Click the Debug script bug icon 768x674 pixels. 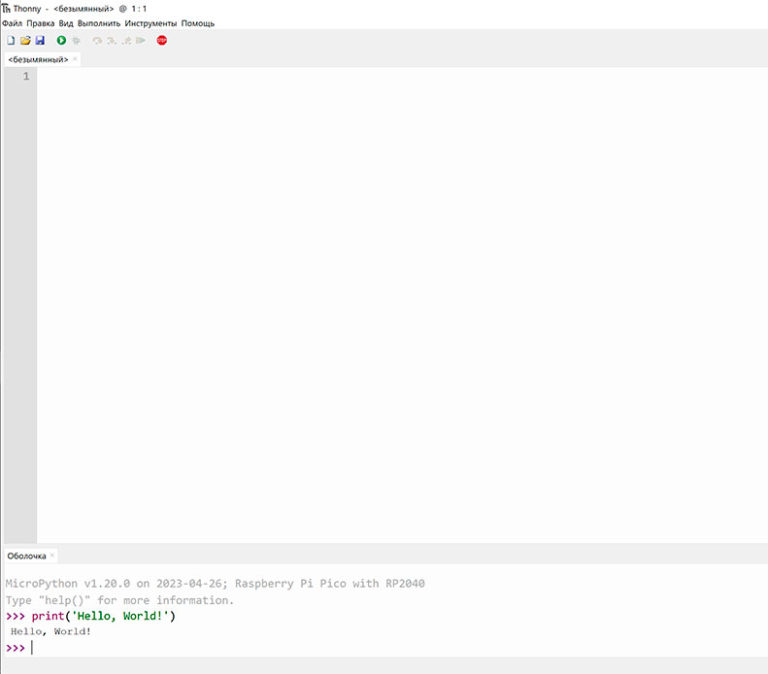[76, 40]
